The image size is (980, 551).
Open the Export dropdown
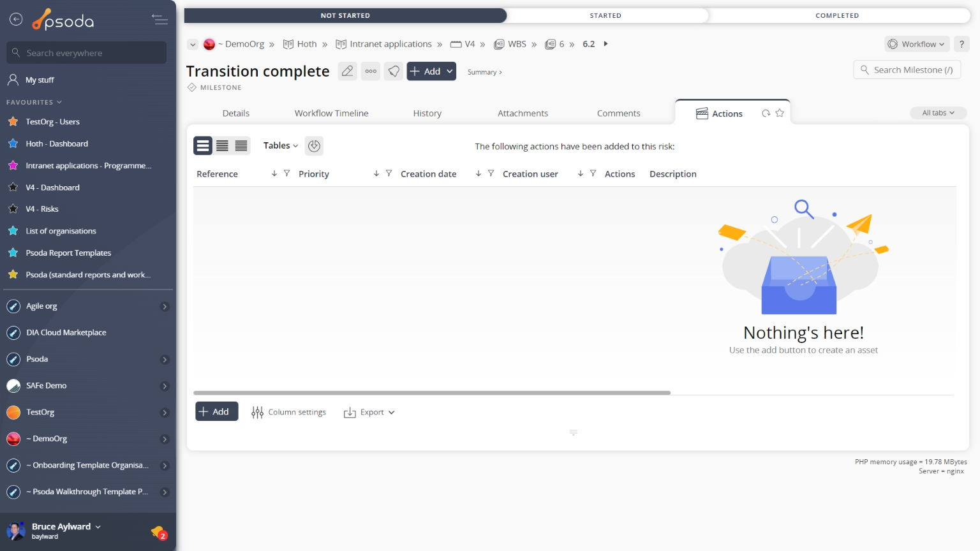(x=369, y=413)
